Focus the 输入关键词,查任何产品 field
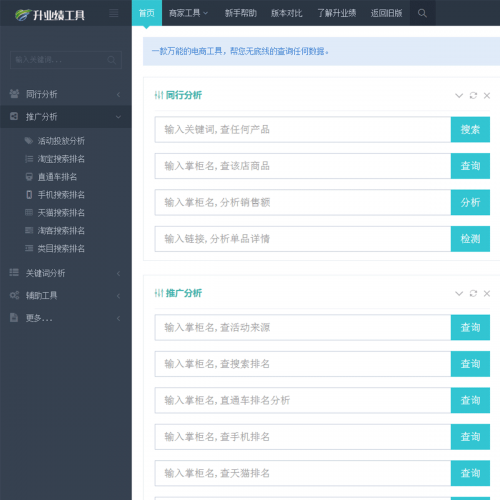Screen dimensions: 500x500 pyautogui.click(x=303, y=129)
